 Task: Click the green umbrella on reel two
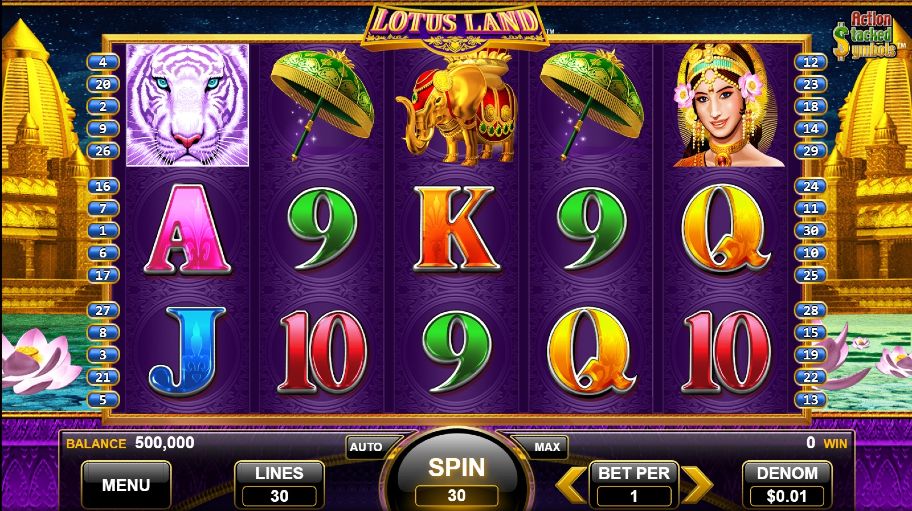point(322,105)
